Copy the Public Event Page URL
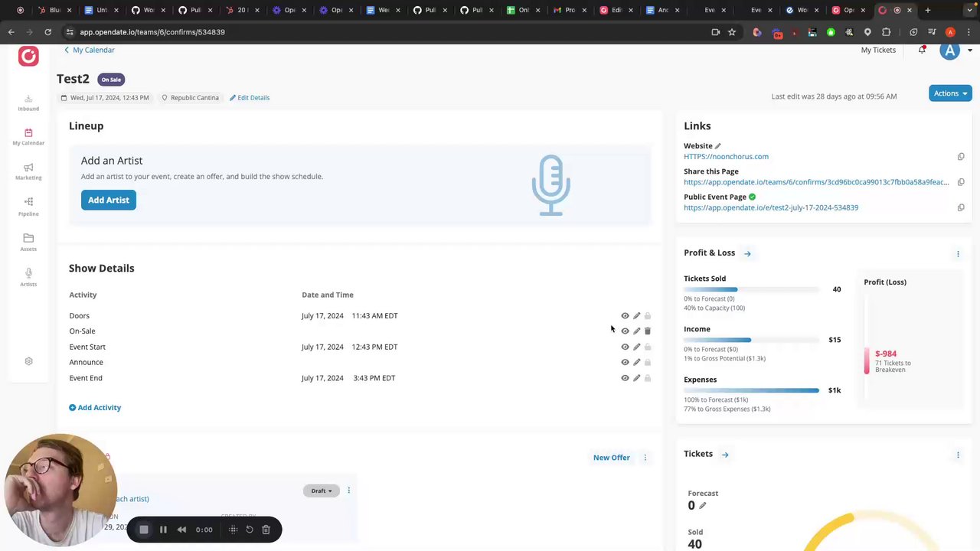The height and width of the screenshot is (551, 980). [x=961, y=207]
